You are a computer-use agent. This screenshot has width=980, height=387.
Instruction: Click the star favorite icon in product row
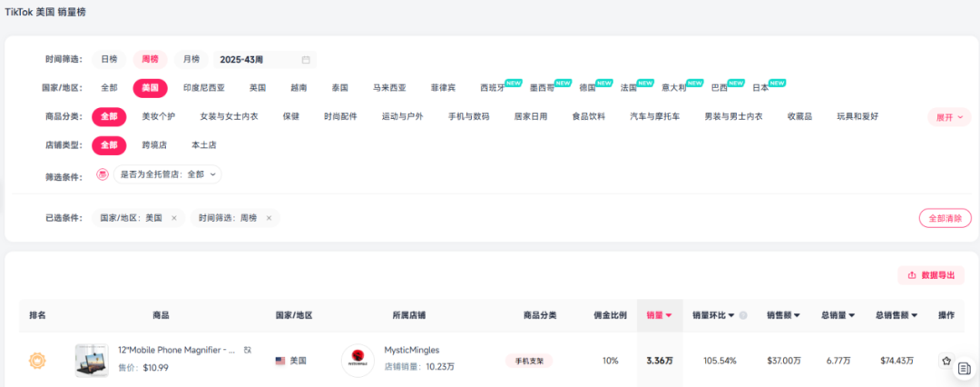(946, 361)
